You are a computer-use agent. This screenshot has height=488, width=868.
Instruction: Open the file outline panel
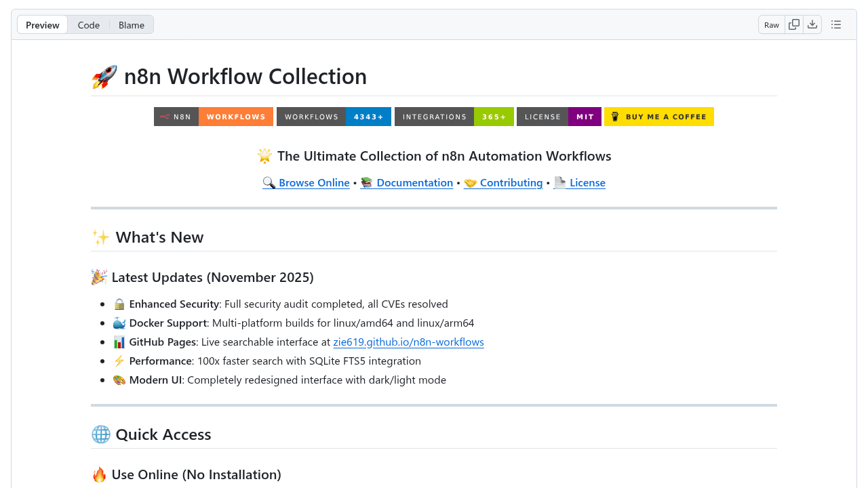pyautogui.click(x=835, y=24)
